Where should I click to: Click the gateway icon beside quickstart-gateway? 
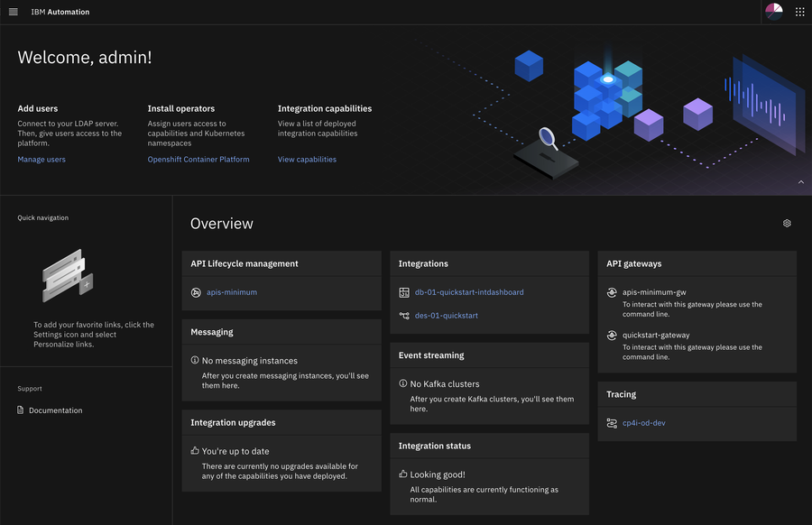(611, 335)
